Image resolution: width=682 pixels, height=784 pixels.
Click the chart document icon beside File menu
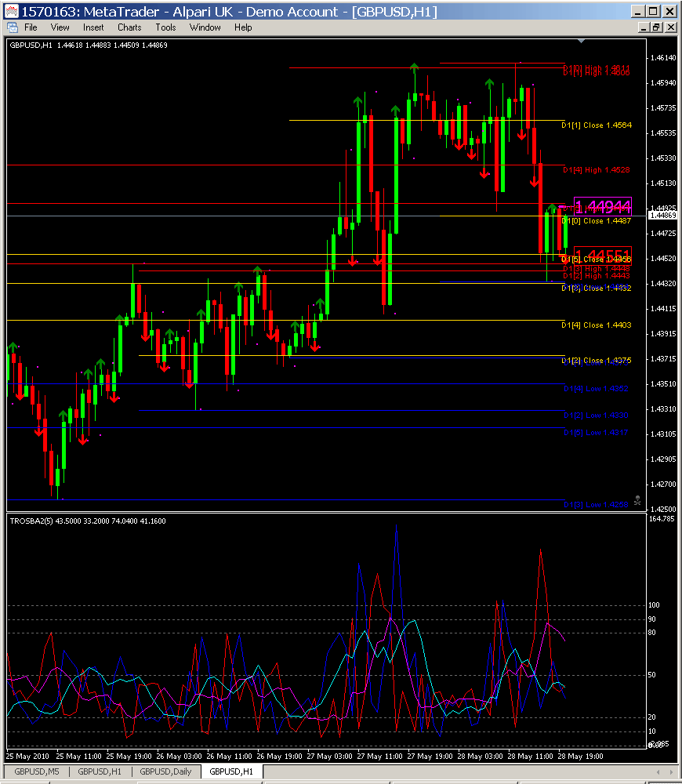coord(12,27)
